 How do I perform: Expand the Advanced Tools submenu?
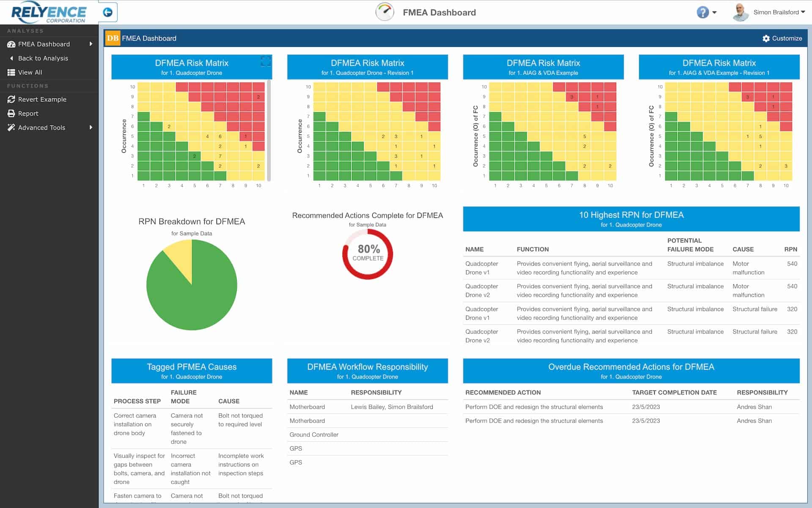coord(91,127)
